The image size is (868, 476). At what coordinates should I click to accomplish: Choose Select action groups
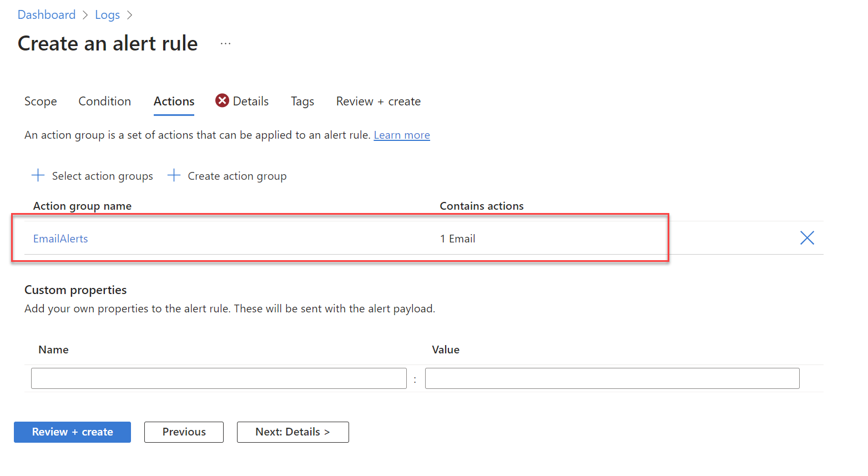click(103, 176)
